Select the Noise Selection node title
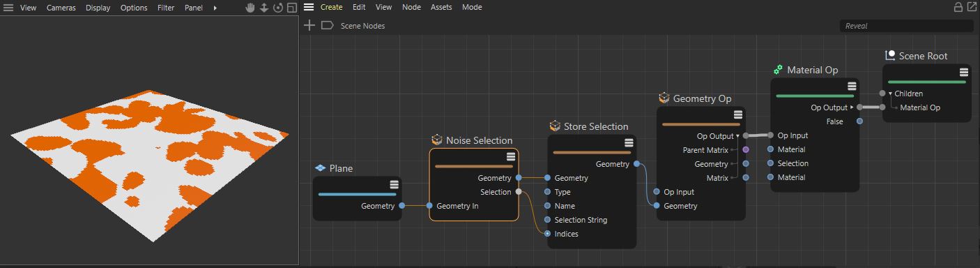Image resolution: width=980 pixels, height=268 pixels. 479,140
